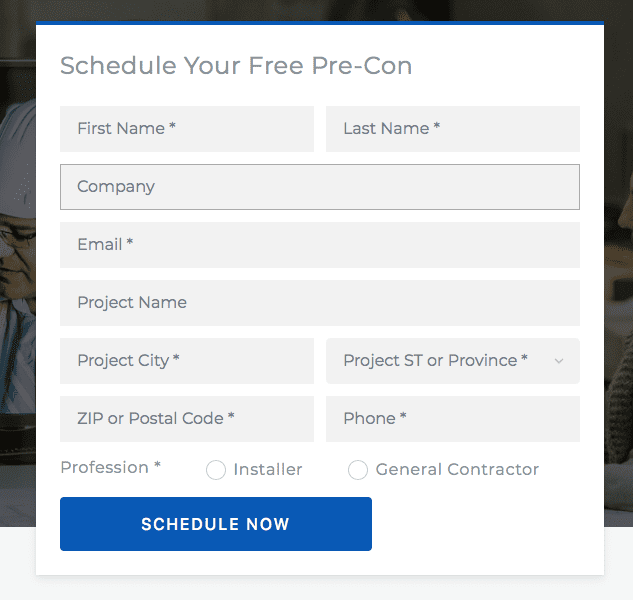Select the Installer radio button
Image resolution: width=633 pixels, height=600 pixels.
click(216, 470)
